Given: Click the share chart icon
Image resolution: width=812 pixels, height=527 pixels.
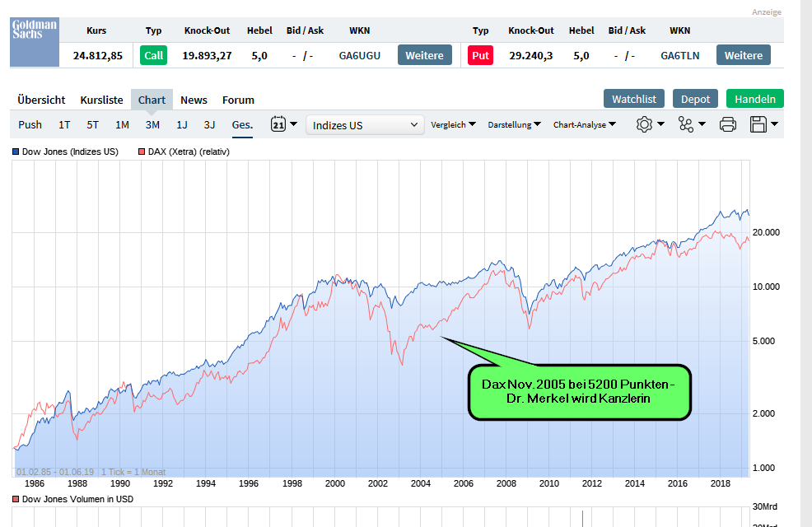Looking at the screenshot, I should pyautogui.click(x=686, y=124).
